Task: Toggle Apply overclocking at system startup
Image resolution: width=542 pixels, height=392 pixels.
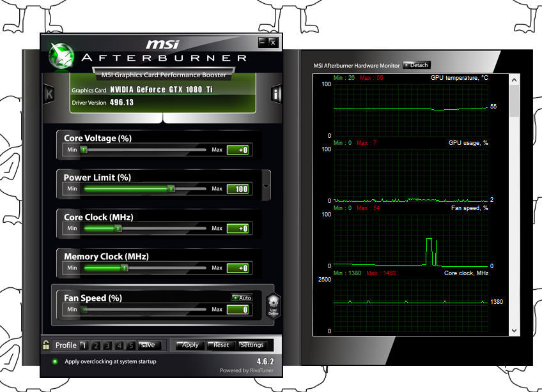Action: 54,361
